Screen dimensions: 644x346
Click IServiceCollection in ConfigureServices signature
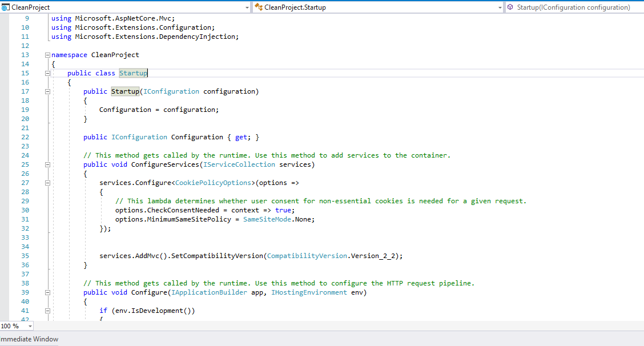click(x=239, y=164)
